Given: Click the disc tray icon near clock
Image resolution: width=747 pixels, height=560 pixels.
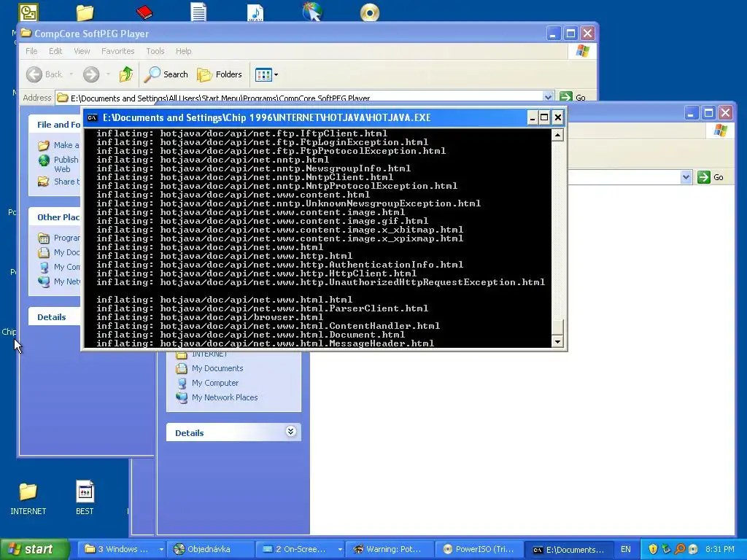Looking at the screenshot, I should tap(693, 550).
